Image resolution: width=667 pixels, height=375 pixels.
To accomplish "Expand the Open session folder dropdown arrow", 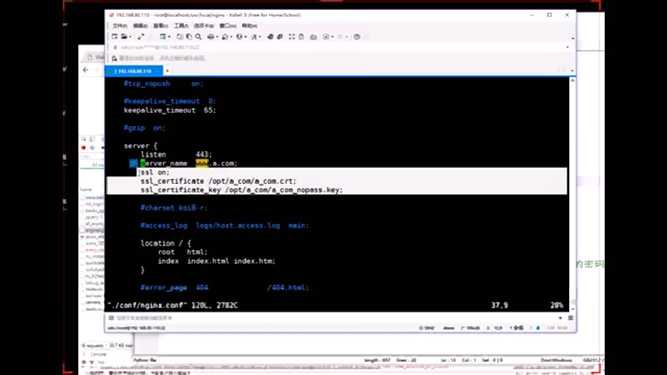I will point(129,37).
